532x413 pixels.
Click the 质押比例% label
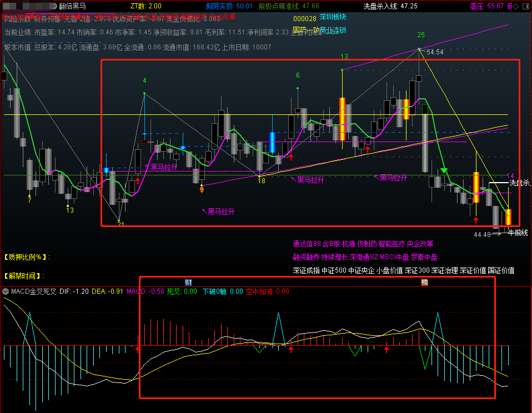27,257
